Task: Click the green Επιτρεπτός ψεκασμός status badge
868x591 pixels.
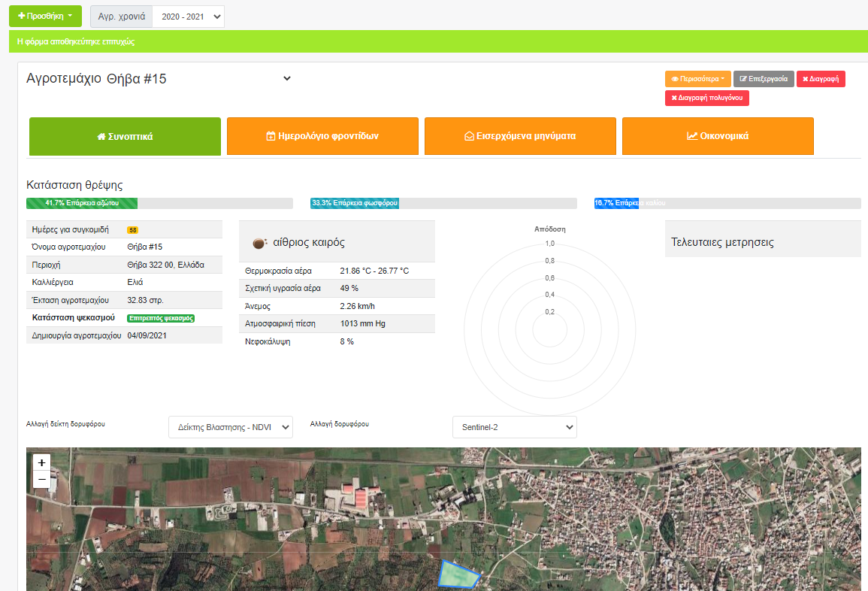Action: click(162, 318)
